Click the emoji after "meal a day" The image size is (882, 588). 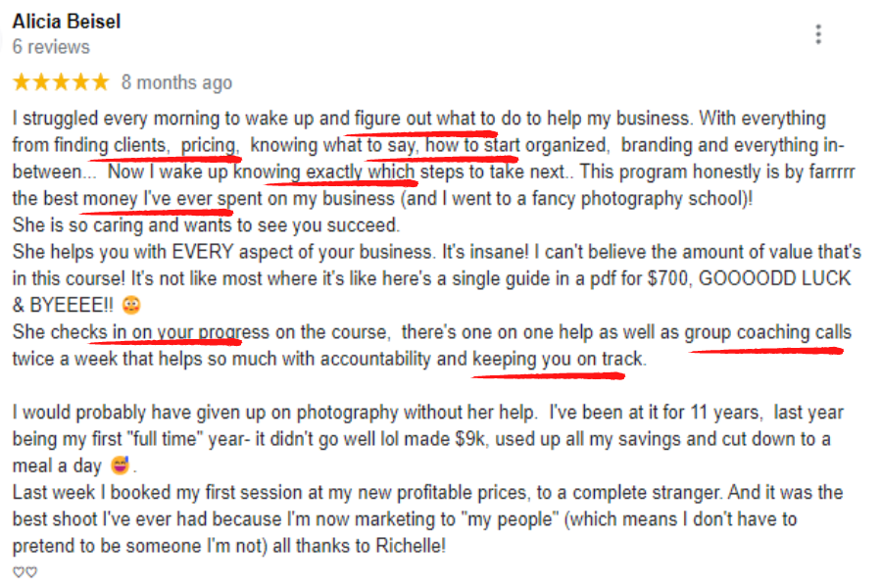coord(120,465)
